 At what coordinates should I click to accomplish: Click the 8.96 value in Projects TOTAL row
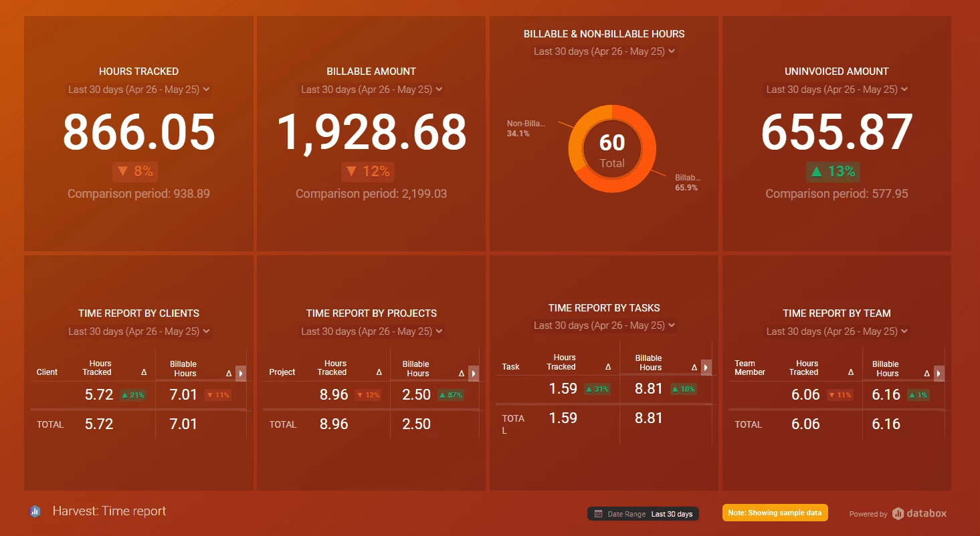click(x=334, y=424)
